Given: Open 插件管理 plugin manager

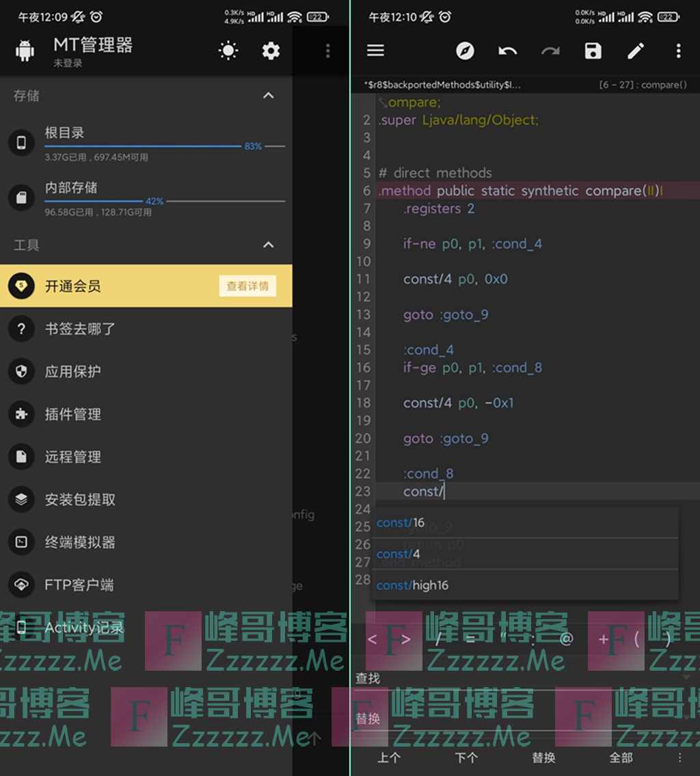Looking at the screenshot, I should (146, 414).
